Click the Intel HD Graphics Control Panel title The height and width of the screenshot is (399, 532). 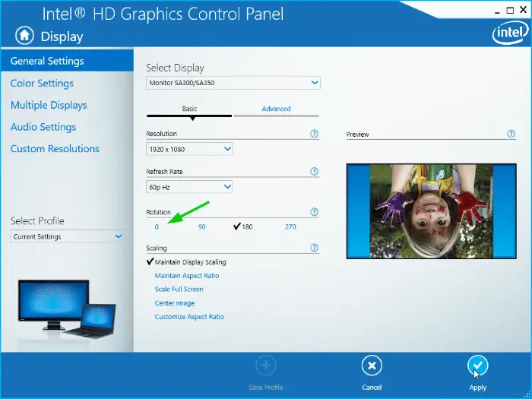[x=163, y=14]
